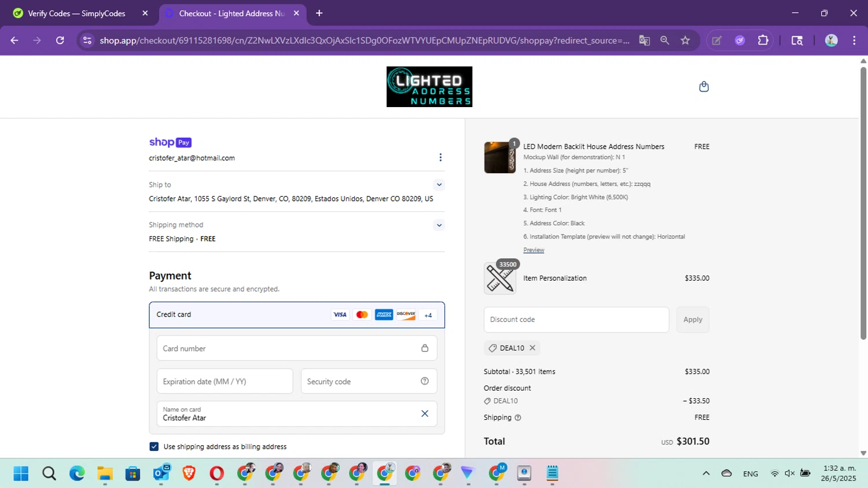Click the Visa card icon
The height and width of the screenshot is (488, 868).
click(340, 315)
